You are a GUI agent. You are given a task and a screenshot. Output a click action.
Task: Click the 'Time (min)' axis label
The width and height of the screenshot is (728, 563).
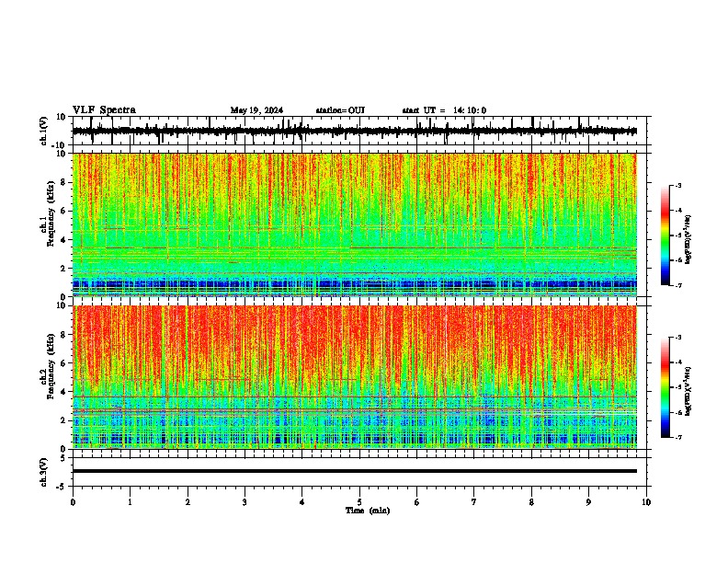(368, 511)
